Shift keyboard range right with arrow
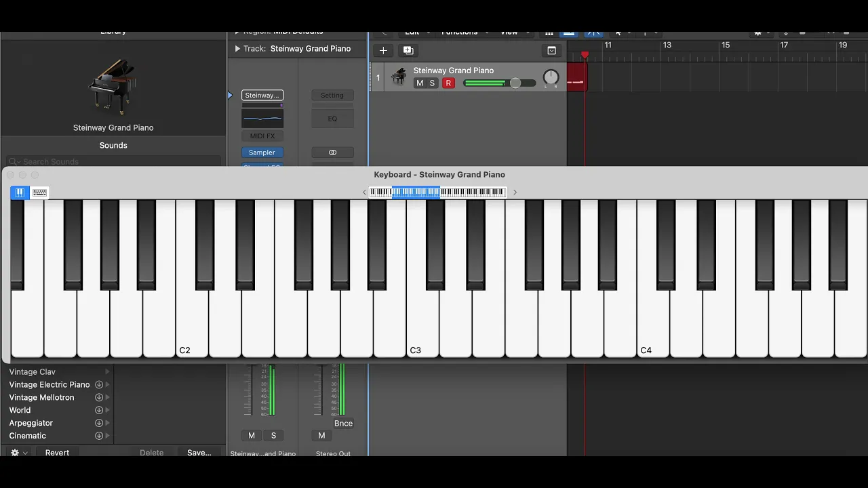The height and width of the screenshot is (488, 868). pyautogui.click(x=515, y=192)
